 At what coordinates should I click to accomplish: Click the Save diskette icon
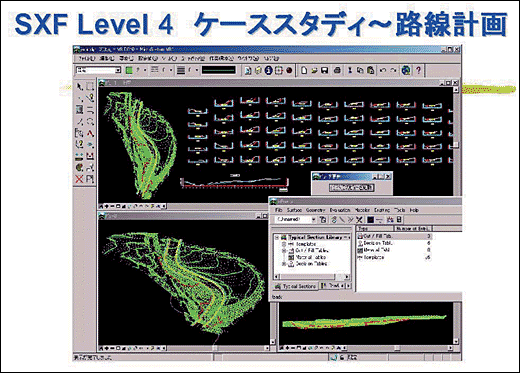point(324,70)
